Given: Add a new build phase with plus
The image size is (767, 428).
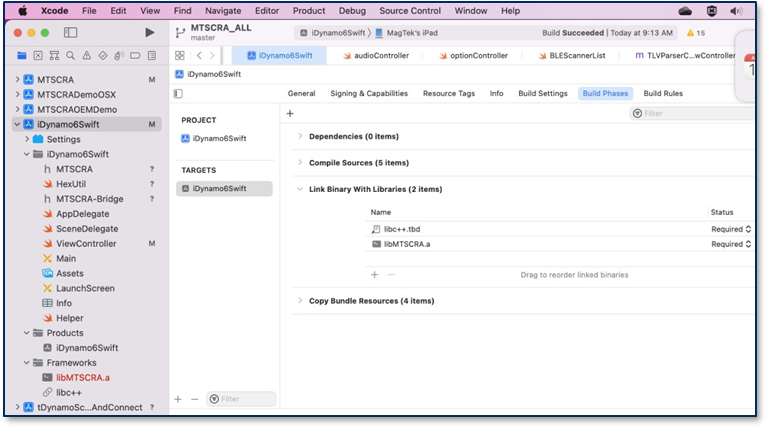Looking at the screenshot, I should tap(290, 113).
